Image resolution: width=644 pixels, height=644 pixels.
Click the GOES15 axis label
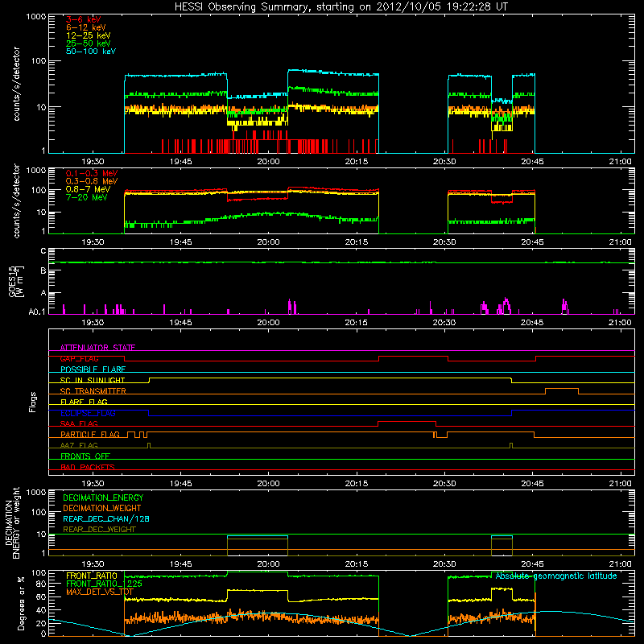pyautogui.click(x=16, y=281)
